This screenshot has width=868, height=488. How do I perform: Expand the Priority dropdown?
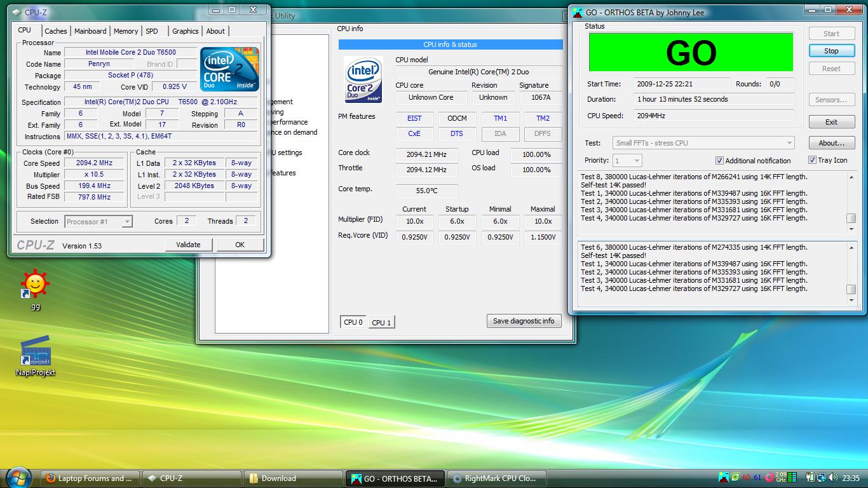pyautogui.click(x=627, y=161)
